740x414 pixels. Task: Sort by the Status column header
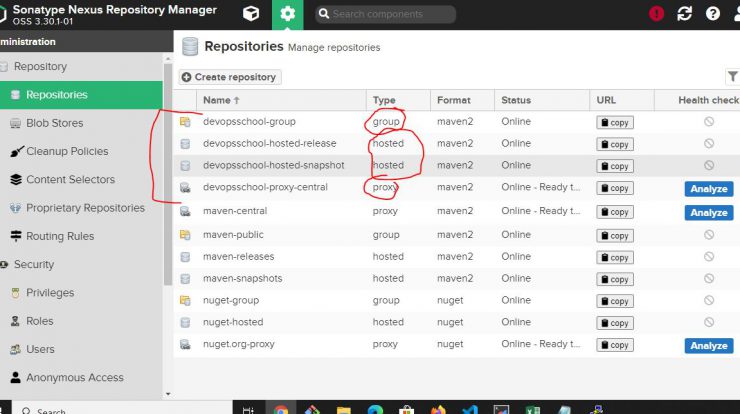542,100
